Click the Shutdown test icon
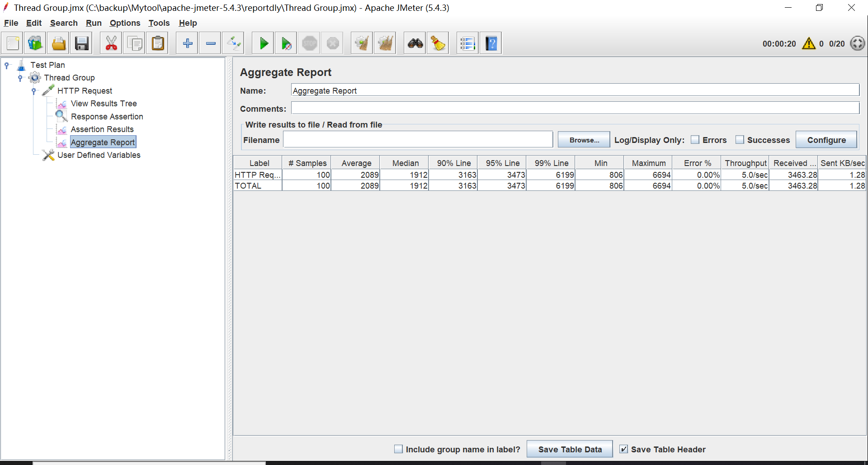868x465 pixels. point(333,43)
